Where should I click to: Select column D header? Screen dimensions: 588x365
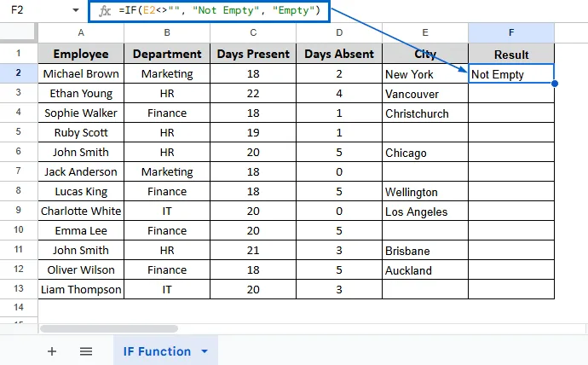pos(339,32)
